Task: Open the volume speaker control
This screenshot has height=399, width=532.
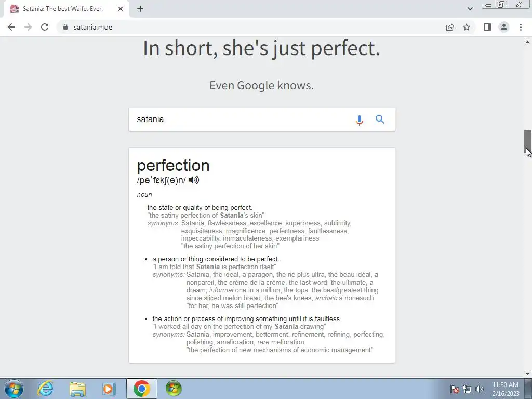Action: pos(480,389)
